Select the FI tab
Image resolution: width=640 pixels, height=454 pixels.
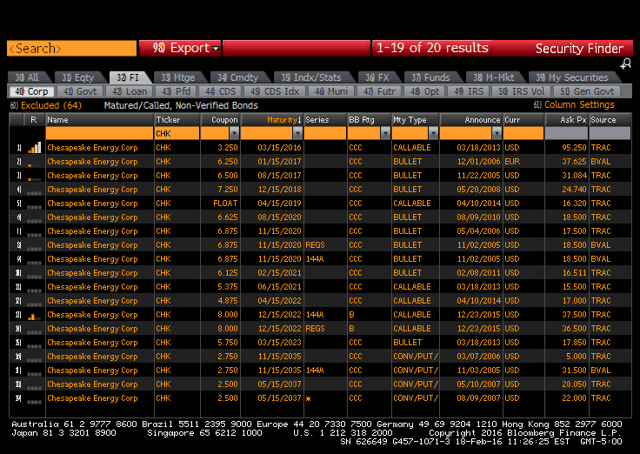coord(128,77)
